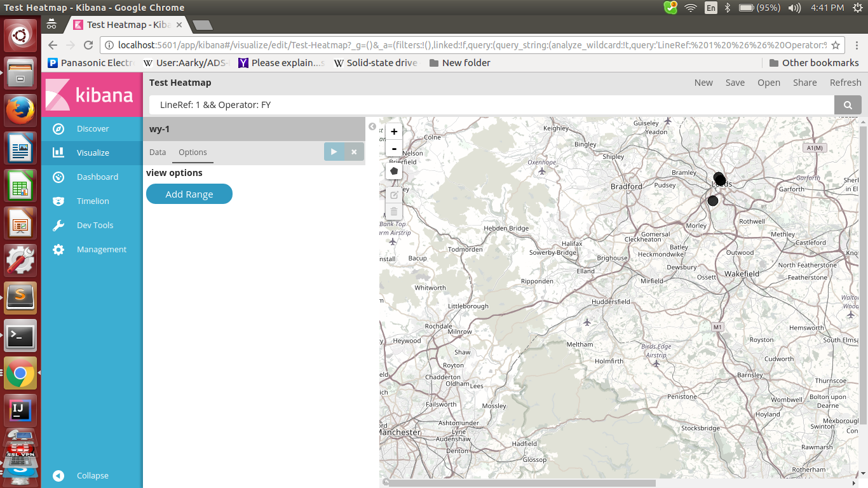This screenshot has width=868, height=488.
Task: Open Sublime Text from the dock
Action: click(20, 297)
